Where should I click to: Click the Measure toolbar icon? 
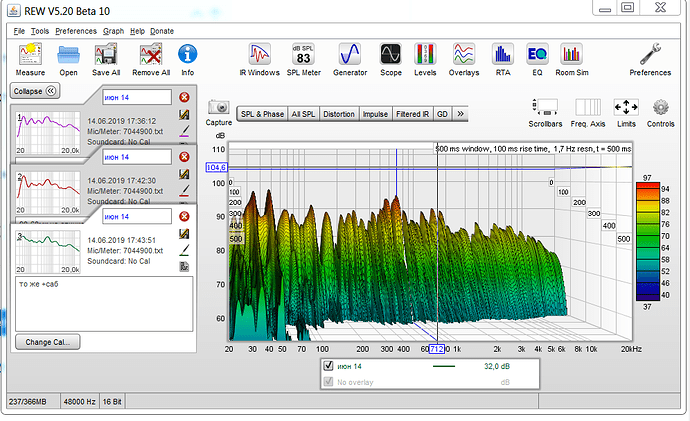[x=29, y=55]
